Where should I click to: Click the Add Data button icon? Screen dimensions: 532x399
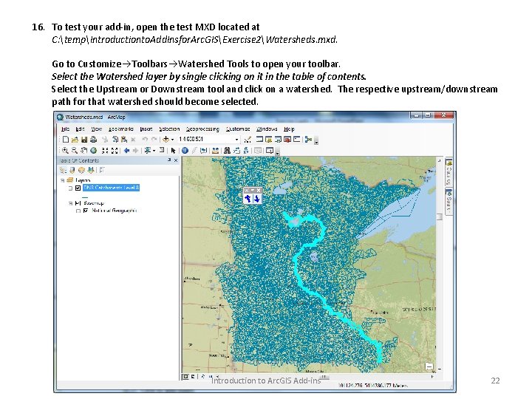(x=166, y=140)
